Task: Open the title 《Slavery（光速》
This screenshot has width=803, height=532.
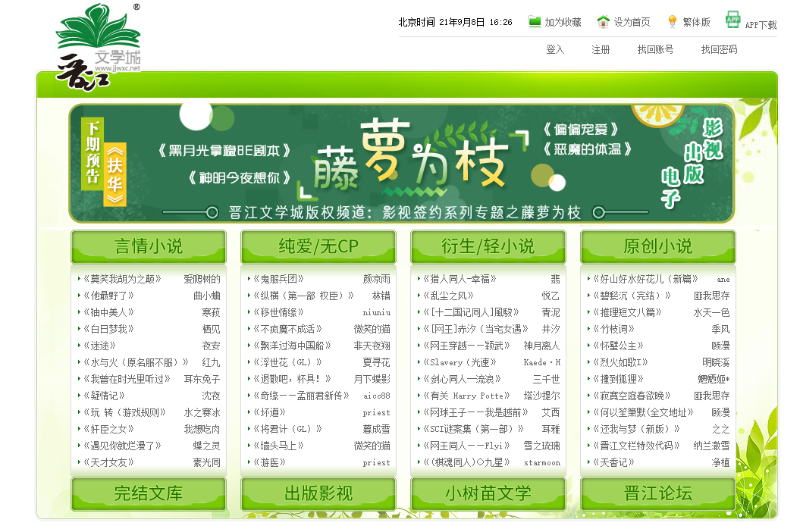Action: click(x=460, y=362)
